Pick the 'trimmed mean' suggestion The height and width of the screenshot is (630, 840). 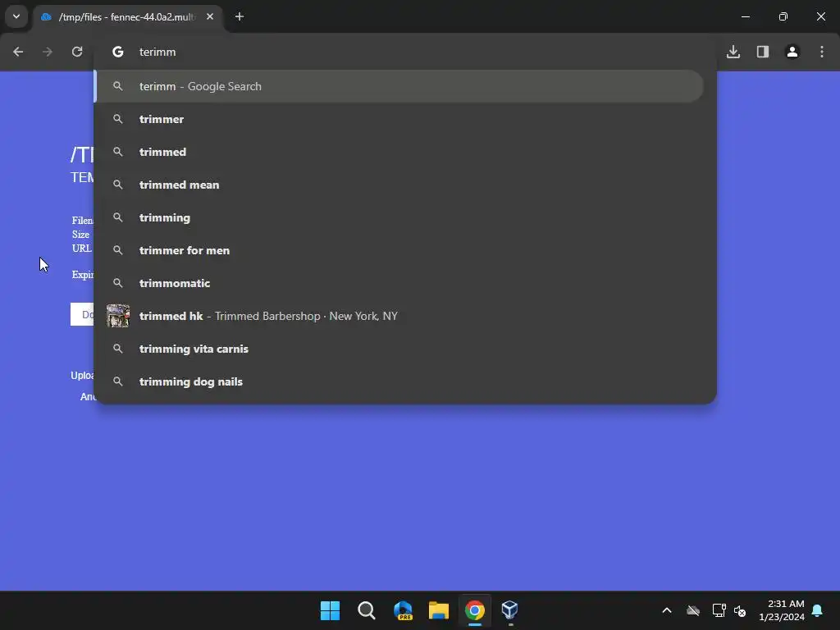click(399, 185)
